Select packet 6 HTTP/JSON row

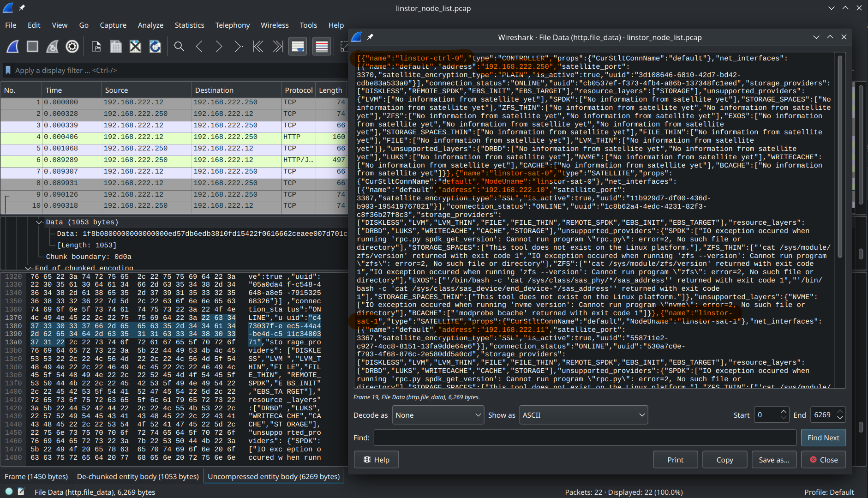coord(174,160)
